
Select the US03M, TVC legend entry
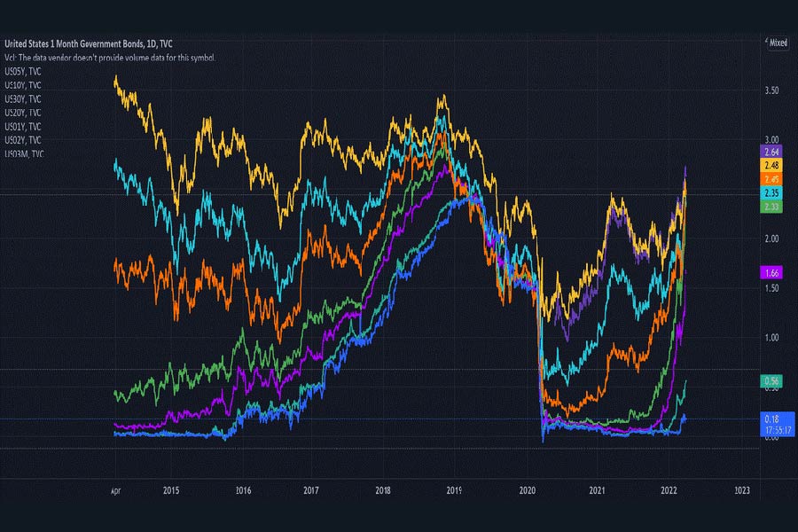click(x=24, y=153)
